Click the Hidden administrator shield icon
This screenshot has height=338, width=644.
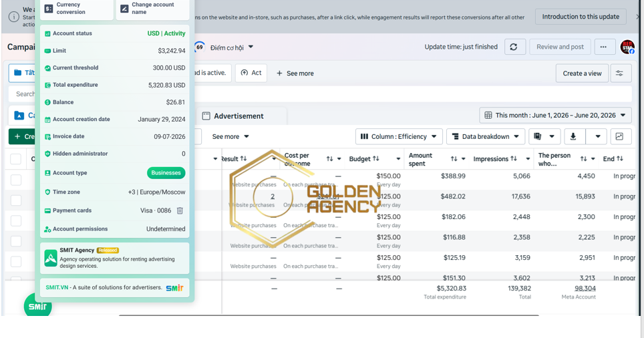[x=47, y=154]
